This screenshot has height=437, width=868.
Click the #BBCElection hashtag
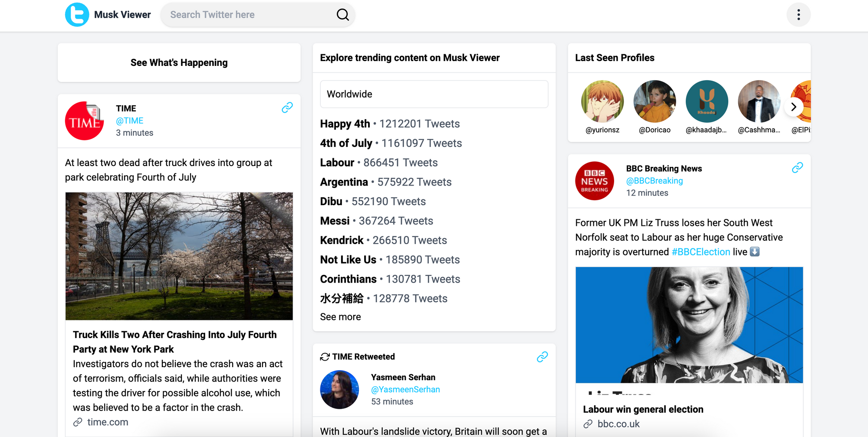701,252
